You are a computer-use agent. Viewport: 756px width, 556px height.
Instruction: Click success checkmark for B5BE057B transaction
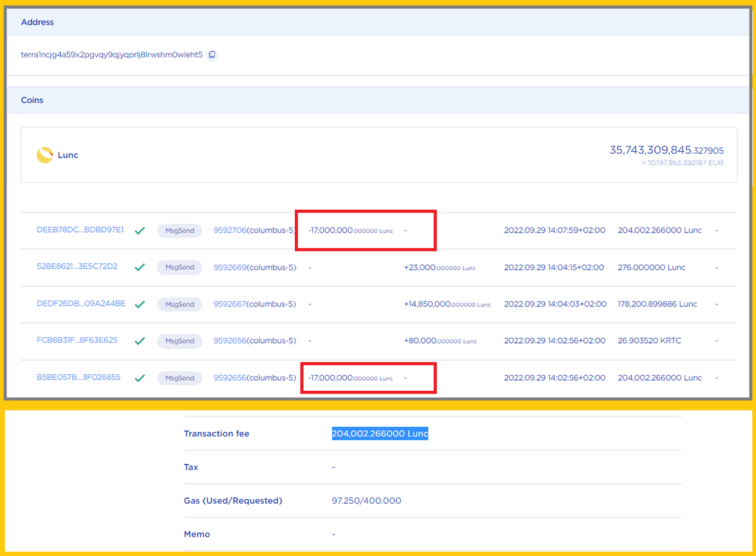(x=140, y=378)
